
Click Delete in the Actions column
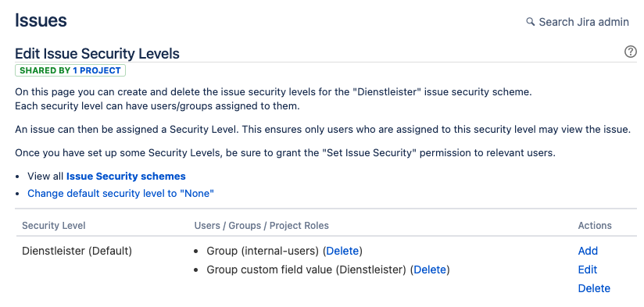click(594, 288)
